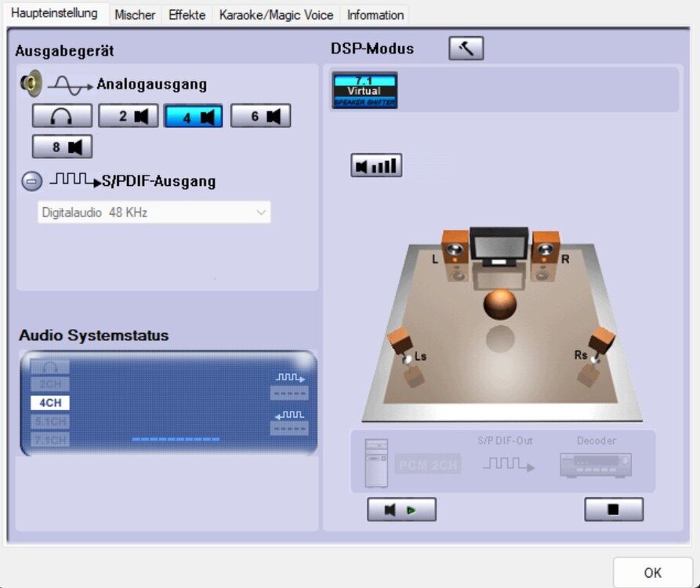Open the Karaoke/Magic Voice tab
Screen dimensions: 700x588
pyautogui.click(x=277, y=15)
